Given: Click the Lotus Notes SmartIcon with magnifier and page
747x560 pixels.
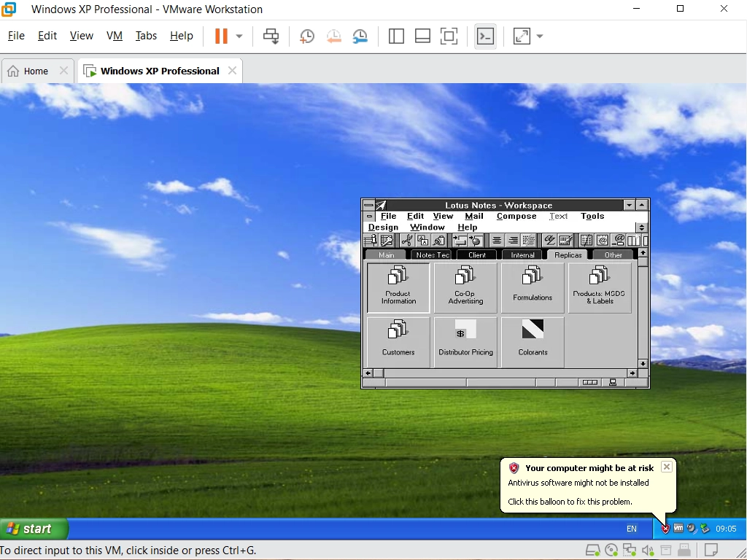Looking at the screenshot, I should tap(438, 241).
